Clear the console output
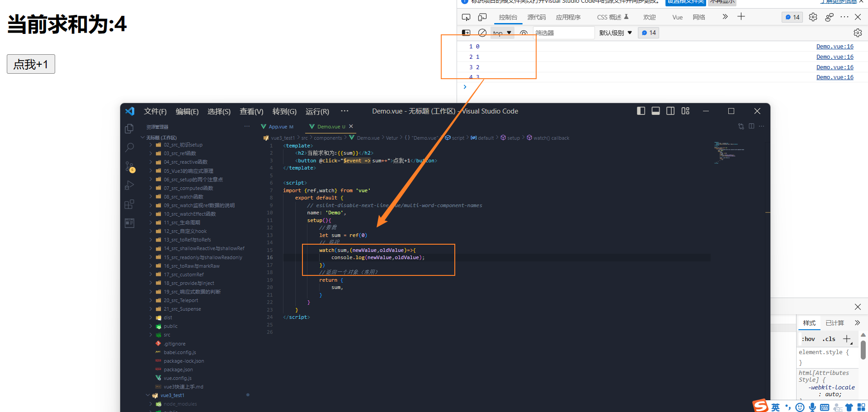 482,33
